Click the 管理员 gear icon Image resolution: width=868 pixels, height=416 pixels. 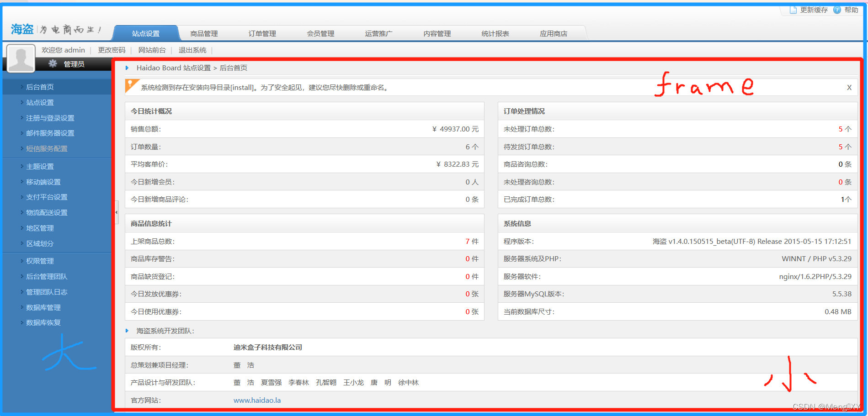pyautogui.click(x=53, y=64)
